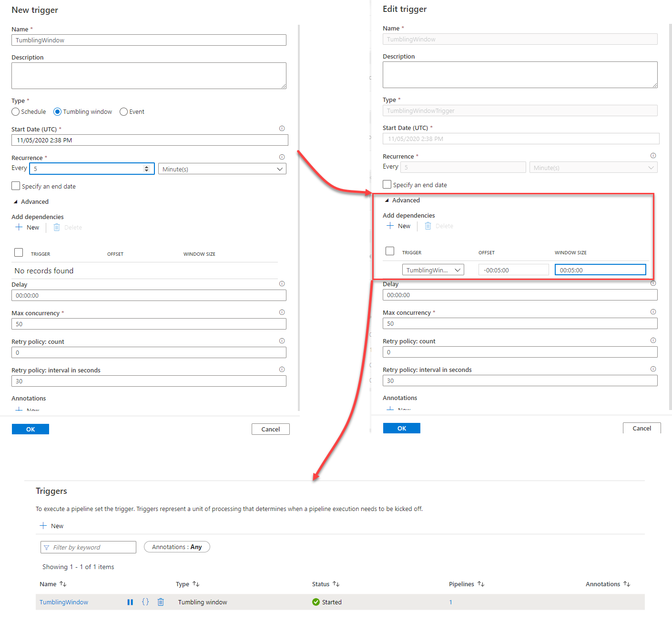Delete the TumblingWindow trigger via trash icon
The image size is (672, 621).
coord(161,602)
